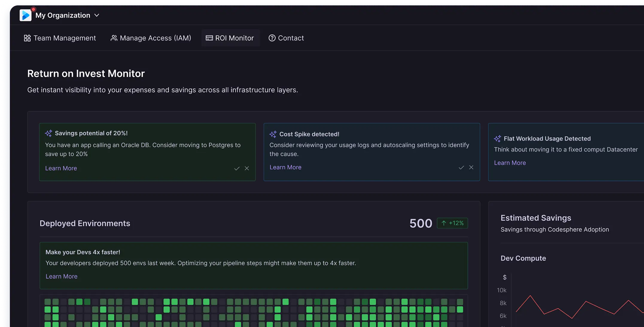Open the My Organization dropdown

tap(96, 15)
